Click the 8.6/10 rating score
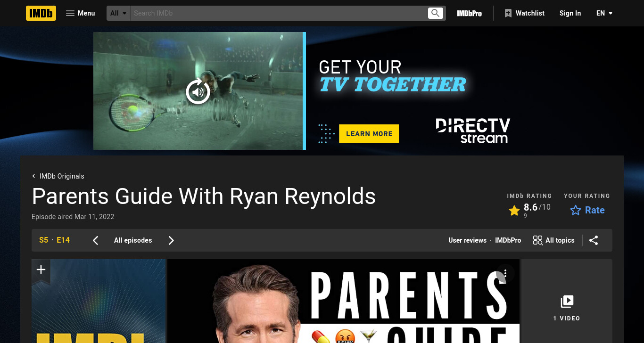644x343 pixels. [x=537, y=207]
